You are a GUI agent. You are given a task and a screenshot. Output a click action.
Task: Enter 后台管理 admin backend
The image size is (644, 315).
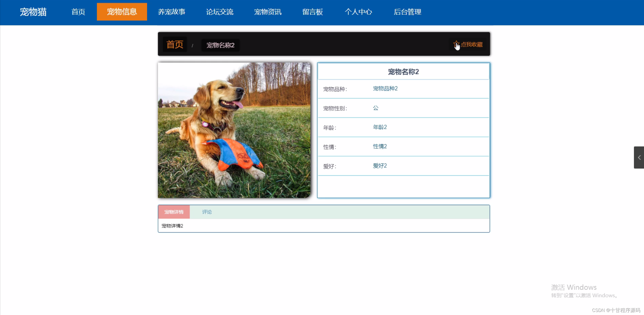click(407, 12)
